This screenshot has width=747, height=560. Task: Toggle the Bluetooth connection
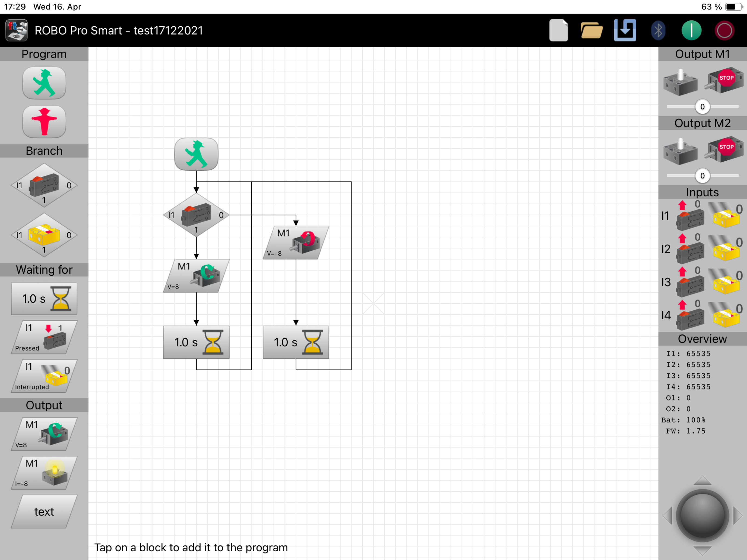pos(658,31)
